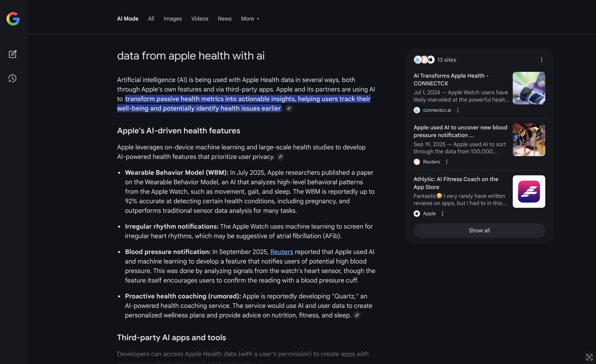Click the Google logo icon
The height and width of the screenshot is (364, 596).
13,19
